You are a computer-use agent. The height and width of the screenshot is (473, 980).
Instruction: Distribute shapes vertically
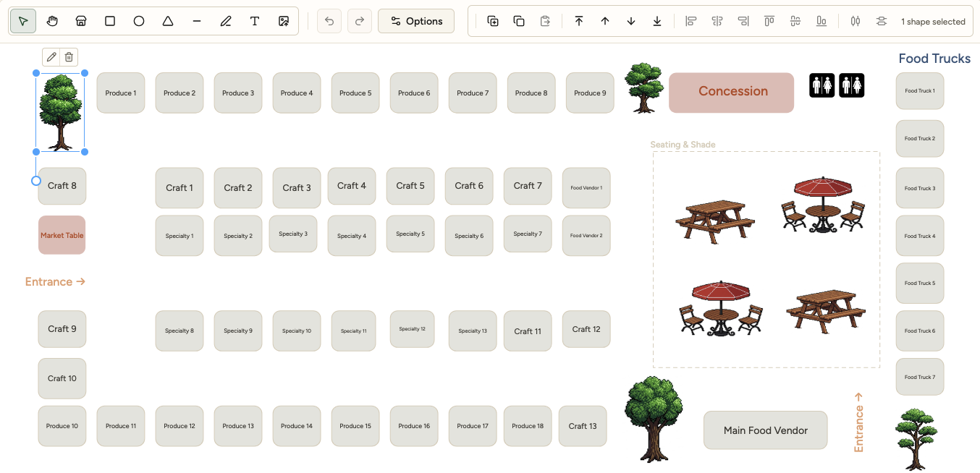[881, 21]
